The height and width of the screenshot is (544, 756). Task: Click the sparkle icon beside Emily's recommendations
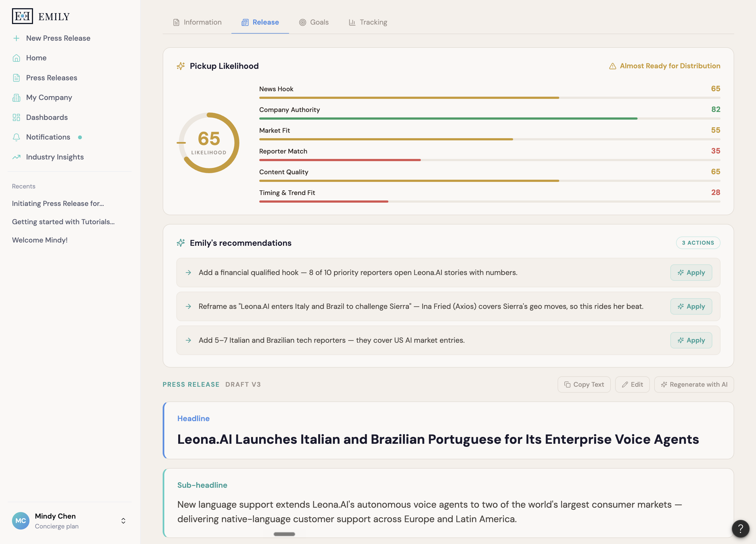tap(181, 243)
